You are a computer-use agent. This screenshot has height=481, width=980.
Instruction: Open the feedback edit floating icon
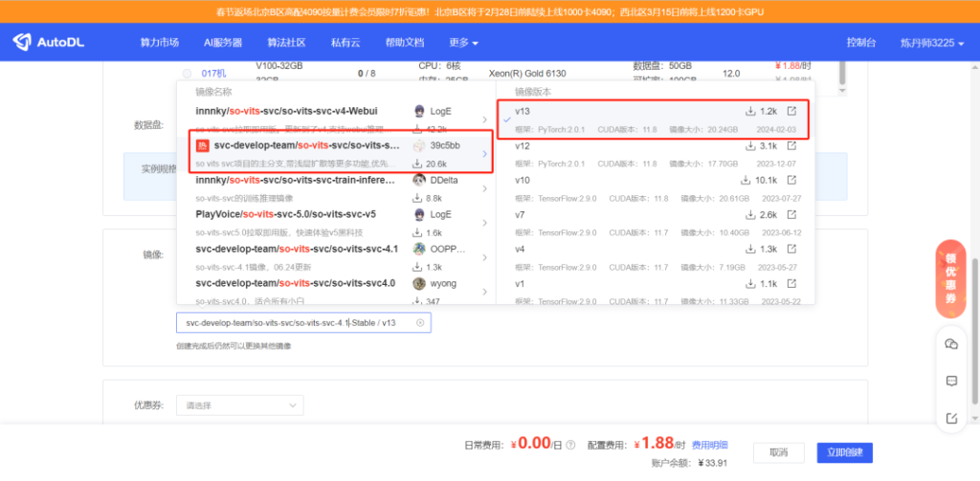click(x=951, y=419)
